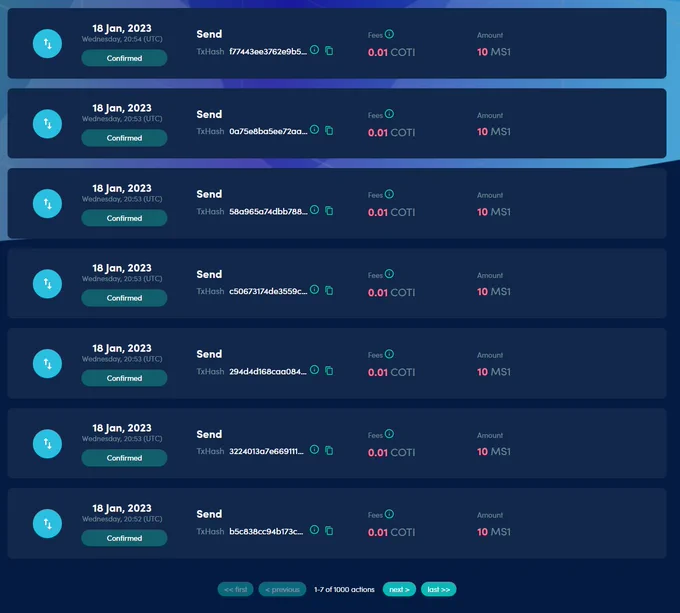Click transfer arrows icon of 3224013a7e669111 transaction
The height and width of the screenshot is (613, 680).
(47, 443)
